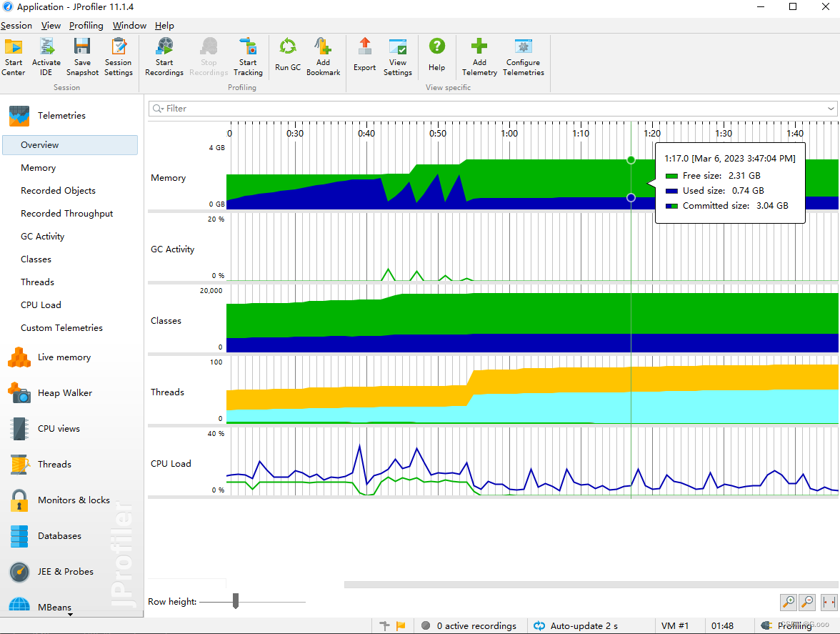Click the Threads graph row label
840x634 pixels.
click(167, 392)
